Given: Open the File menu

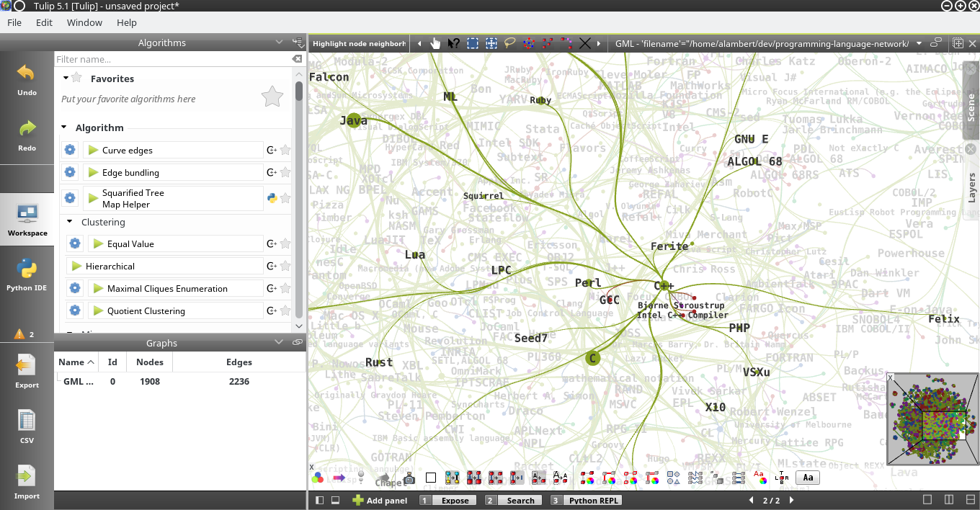Looking at the screenshot, I should (x=14, y=22).
